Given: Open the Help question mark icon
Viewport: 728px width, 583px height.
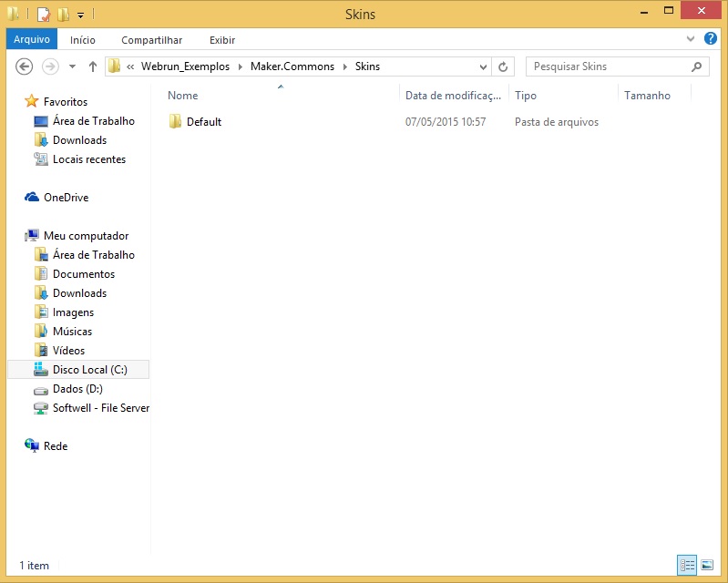Looking at the screenshot, I should 711,39.
